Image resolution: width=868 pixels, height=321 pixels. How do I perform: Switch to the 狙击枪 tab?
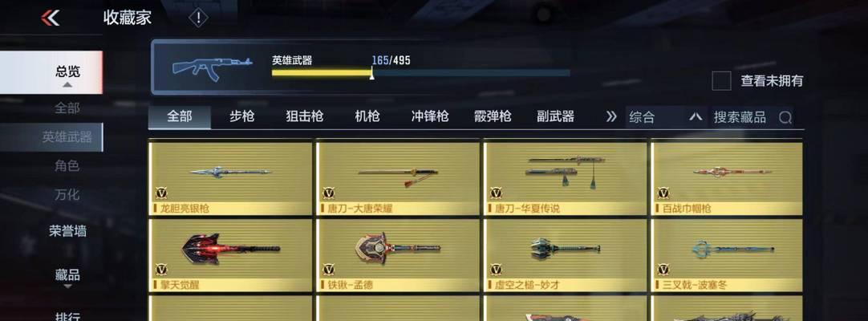(x=305, y=117)
